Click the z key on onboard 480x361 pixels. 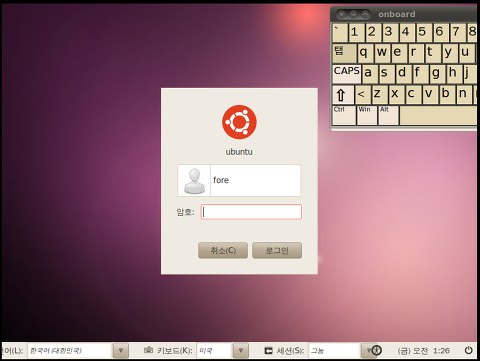[380, 95]
